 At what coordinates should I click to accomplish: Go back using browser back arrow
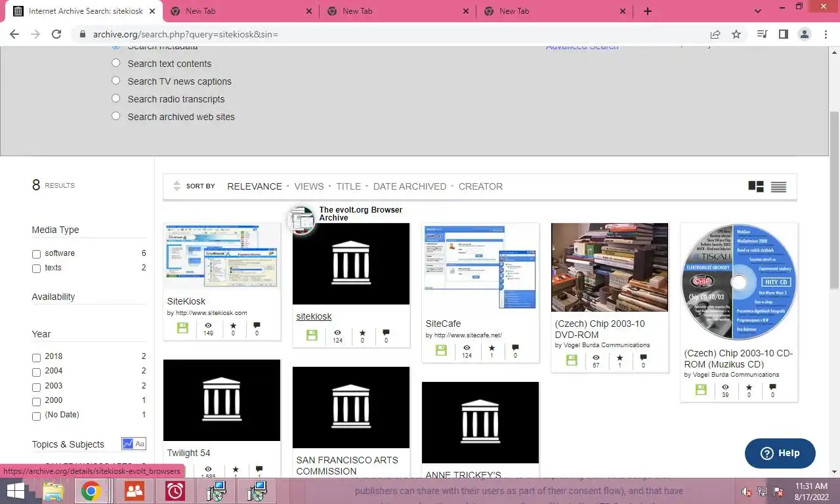14,34
